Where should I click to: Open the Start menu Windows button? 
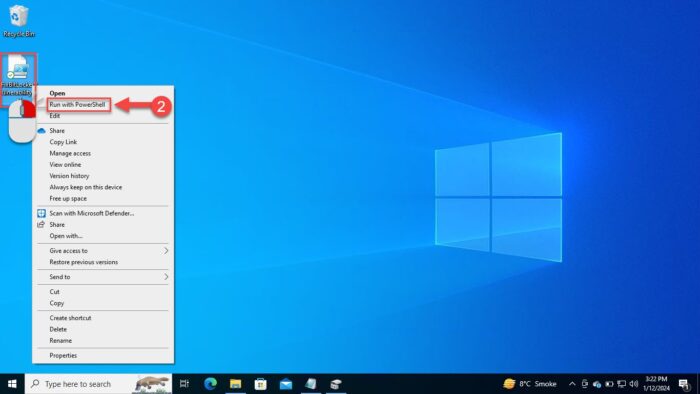coord(12,384)
